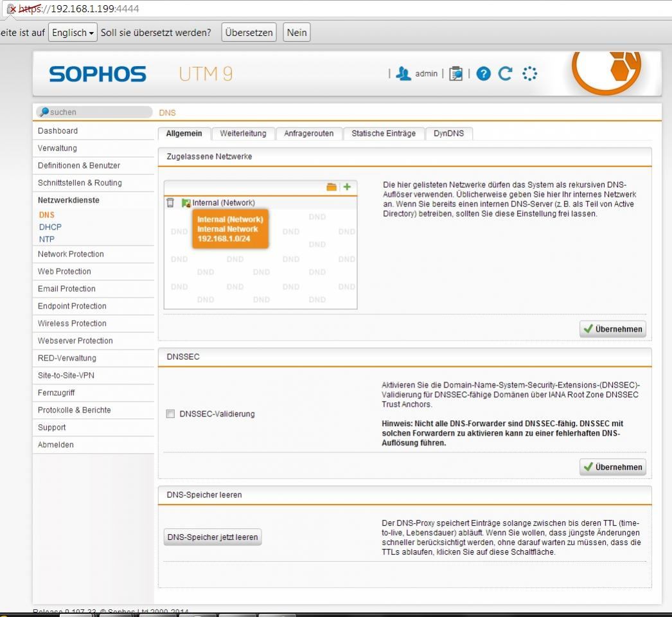672x617 pixels.
Task: Select NTP submenu item
Action: click(47, 239)
